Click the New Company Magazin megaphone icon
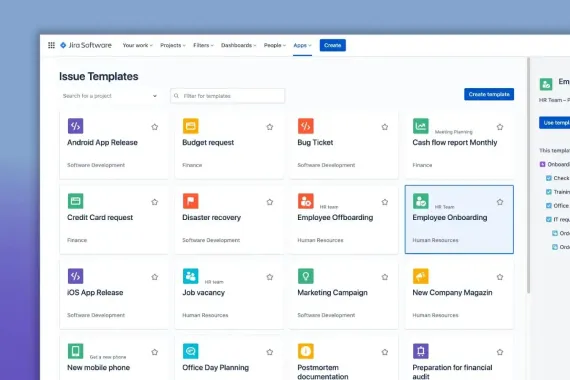The image size is (570, 380). 421,276
